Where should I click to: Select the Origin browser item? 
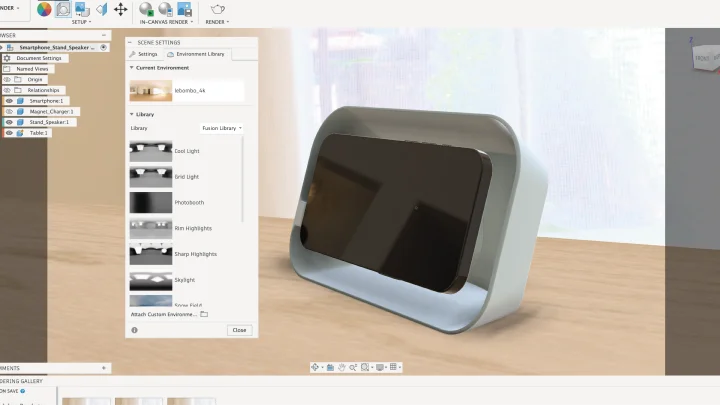click(35, 79)
